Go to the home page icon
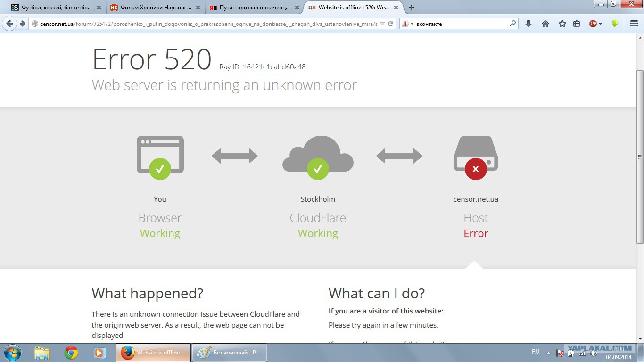The height and width of the screenshot is (362, 644). (545, 24)
